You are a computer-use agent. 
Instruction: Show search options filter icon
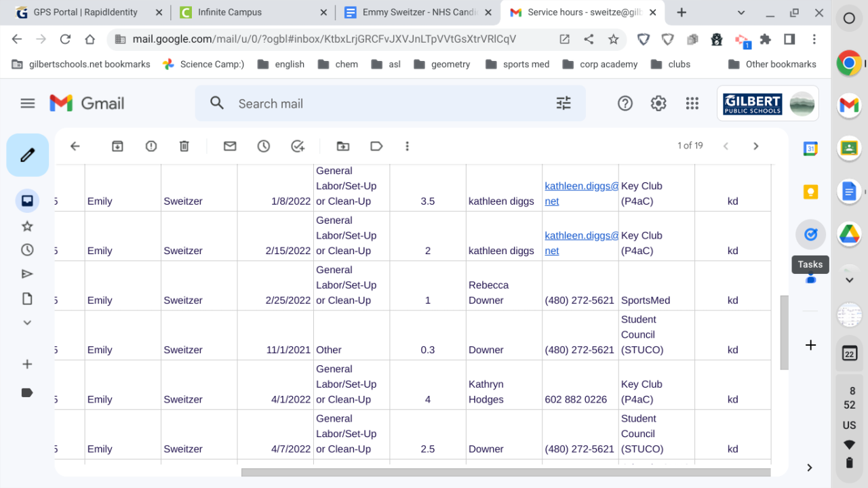coord(564,103)
